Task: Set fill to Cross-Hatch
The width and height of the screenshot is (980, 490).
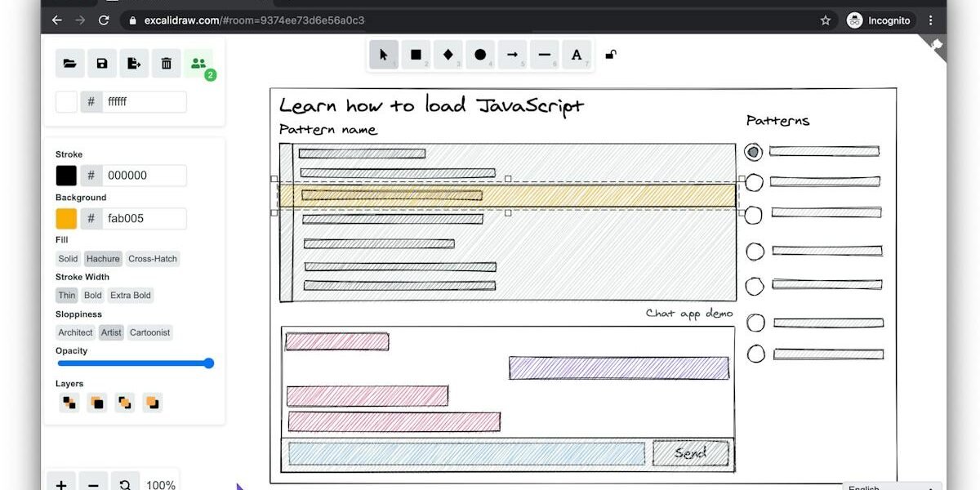Action: pos(153,259)
